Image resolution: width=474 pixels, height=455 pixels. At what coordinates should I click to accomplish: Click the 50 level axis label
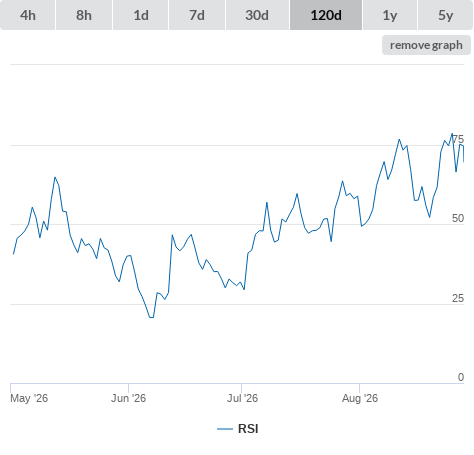point(458,218)
